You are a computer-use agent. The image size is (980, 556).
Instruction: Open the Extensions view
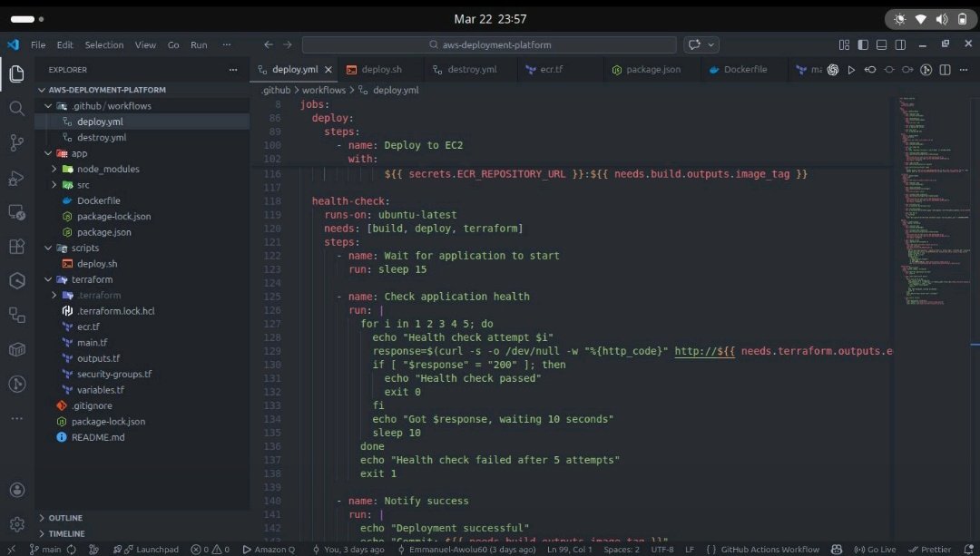point(17,247)
